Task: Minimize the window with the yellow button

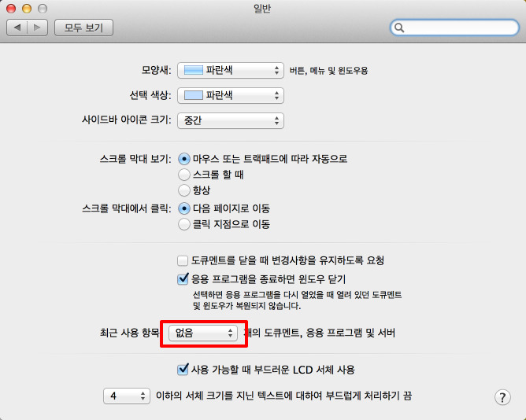Action: click(x=27, y=9)
